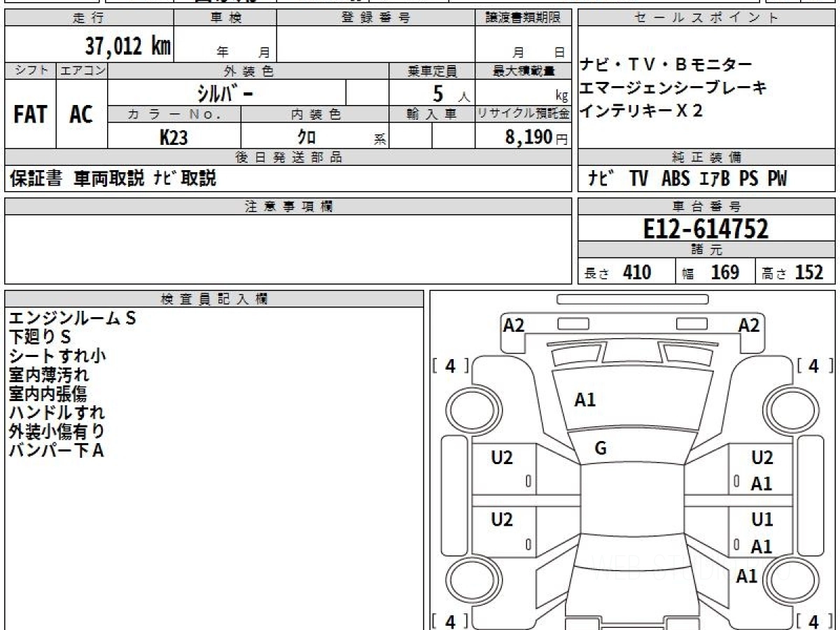Click the U1 damage mark on car diagram

coord(762,520)
